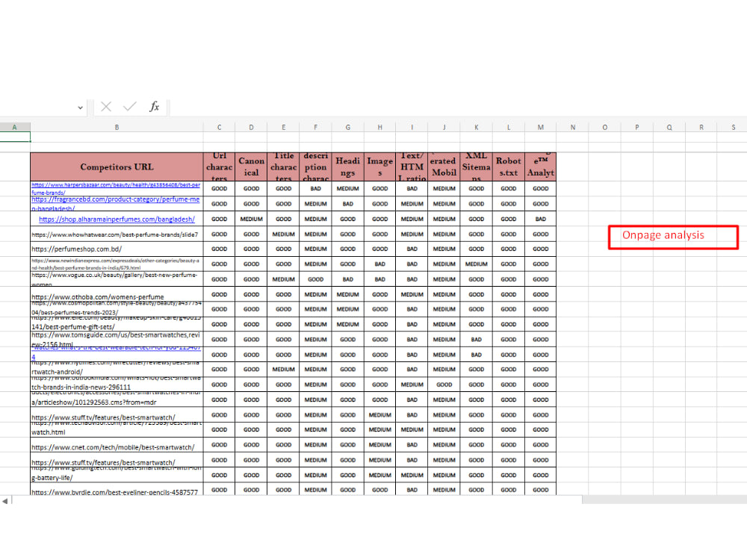Viewport: 747px width, 560px height.
Task: Select column N header
Action: [x=573, y=127]
